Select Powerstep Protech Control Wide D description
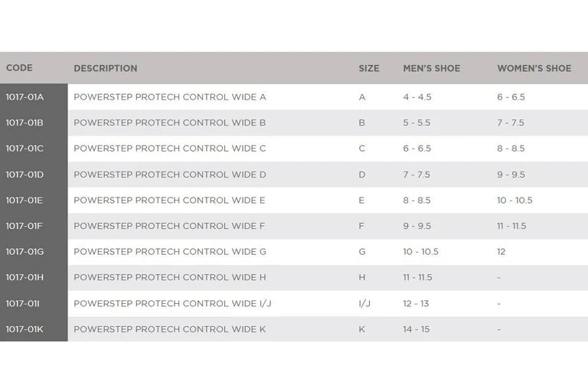 tap(170, 175)
